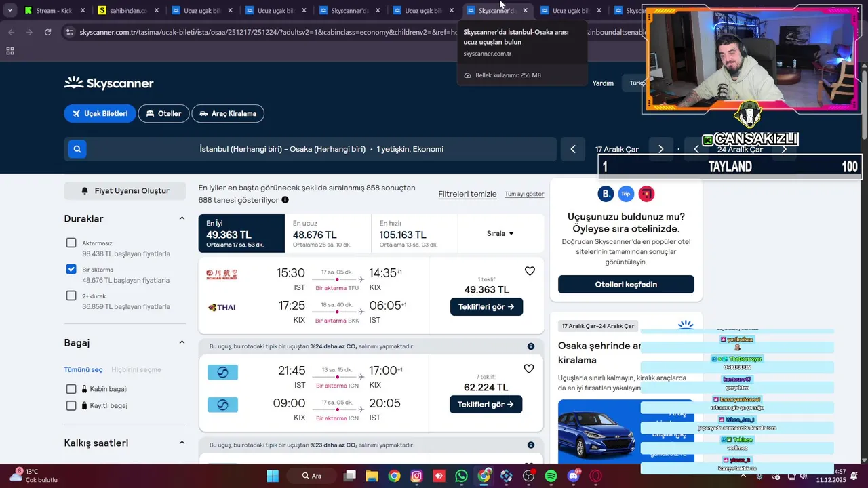Go to the previous departure date before 17 Aralık

coord(573,149)
